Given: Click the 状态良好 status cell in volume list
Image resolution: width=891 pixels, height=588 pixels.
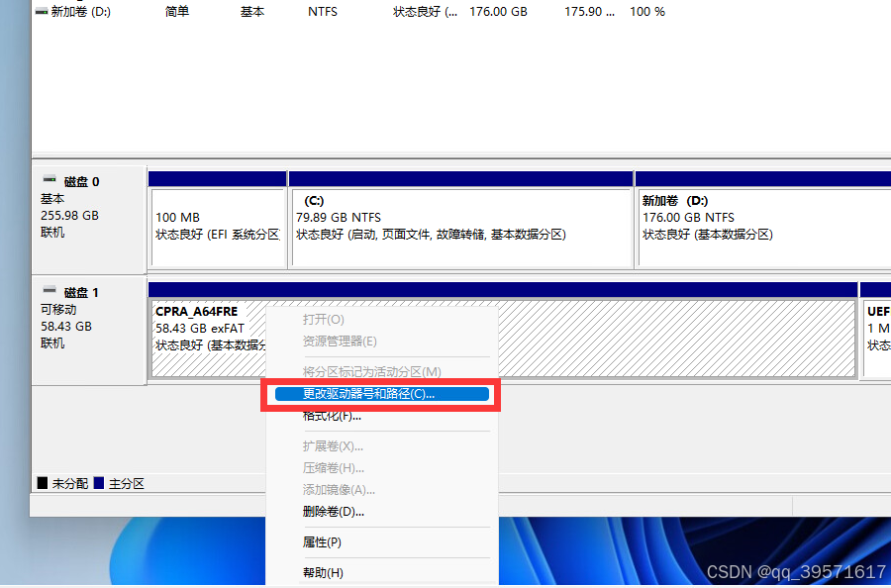Looking at the screenshot, I should (425, 11).
